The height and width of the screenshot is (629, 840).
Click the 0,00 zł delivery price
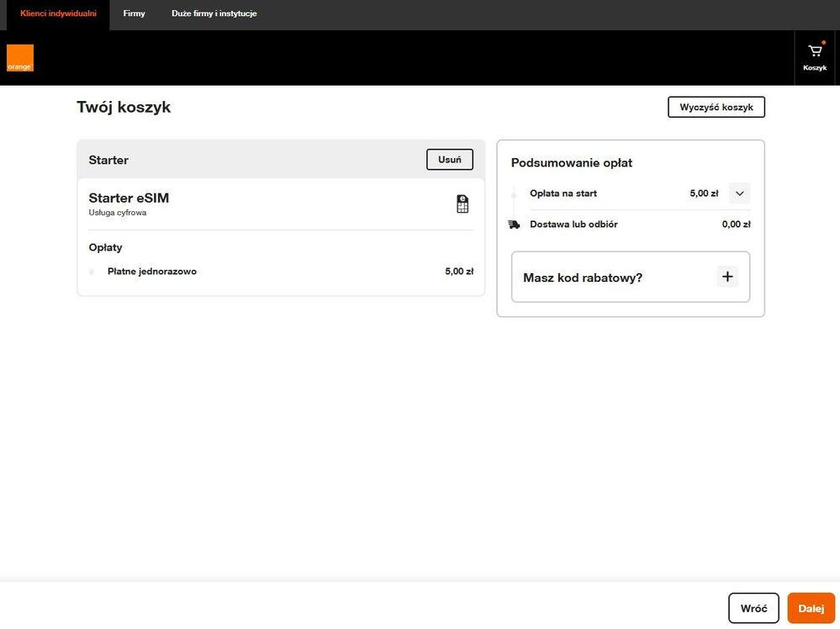tap(736, 225)
